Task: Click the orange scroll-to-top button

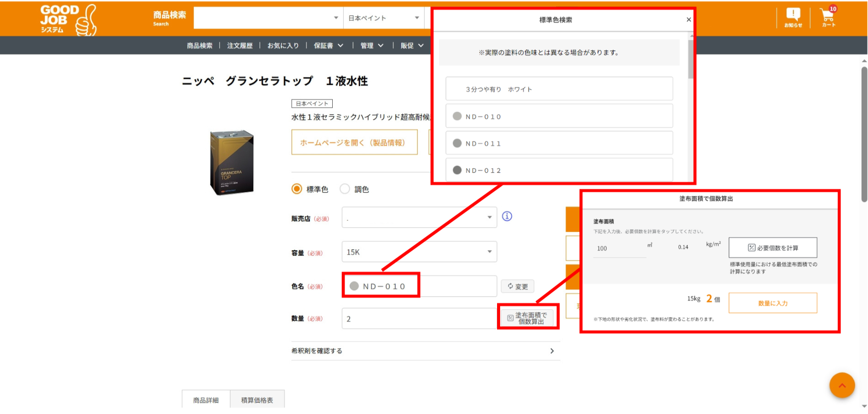Action: click(x=842, y=385)
